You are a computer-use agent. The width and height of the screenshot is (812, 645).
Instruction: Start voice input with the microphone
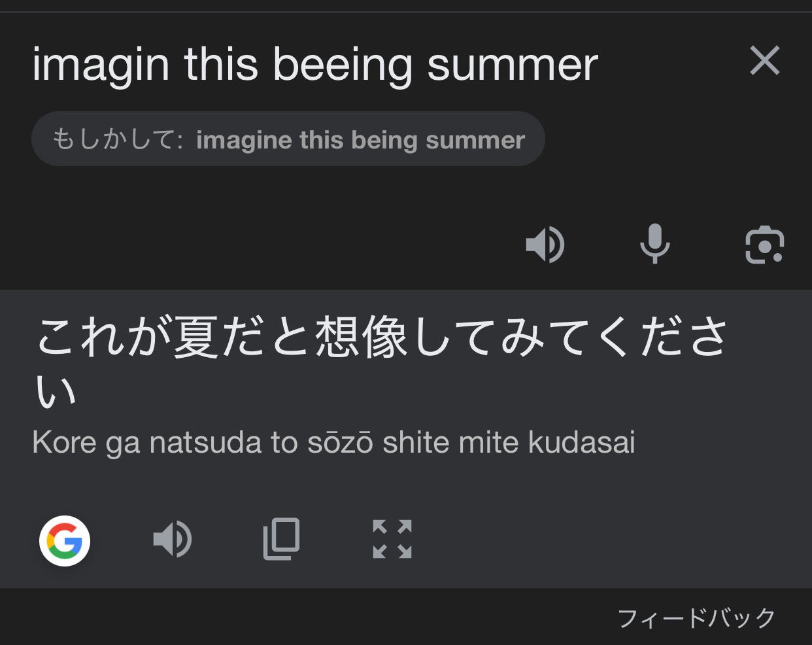click(654, 244)
